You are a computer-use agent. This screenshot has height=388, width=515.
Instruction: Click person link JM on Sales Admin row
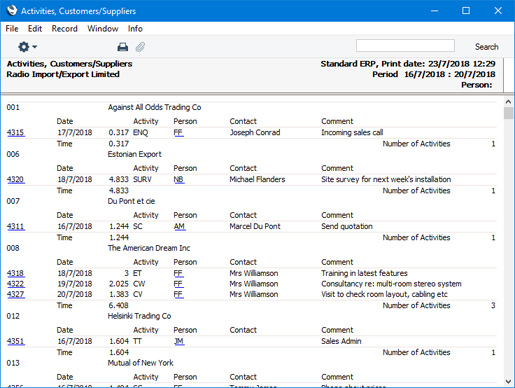coord(179,341)
